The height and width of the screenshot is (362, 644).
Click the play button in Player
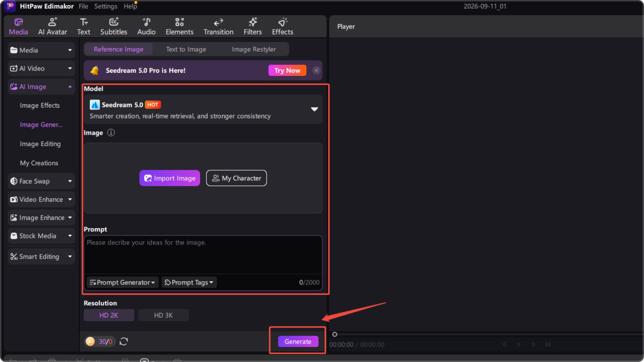(519, 344)
